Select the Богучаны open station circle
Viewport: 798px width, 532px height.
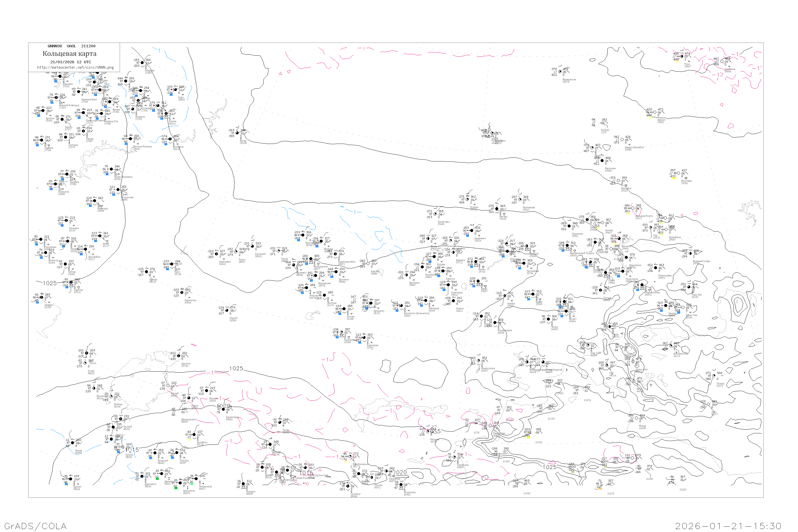coord(678,173)
